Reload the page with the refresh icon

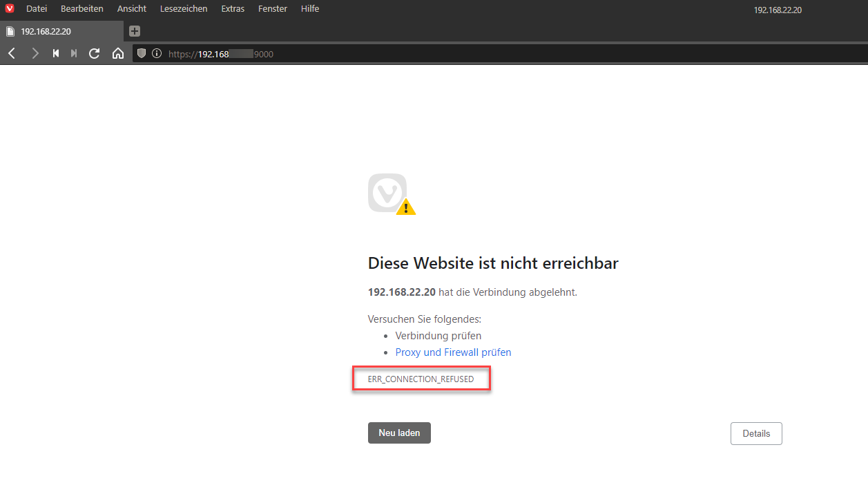(x=95, y=53)
